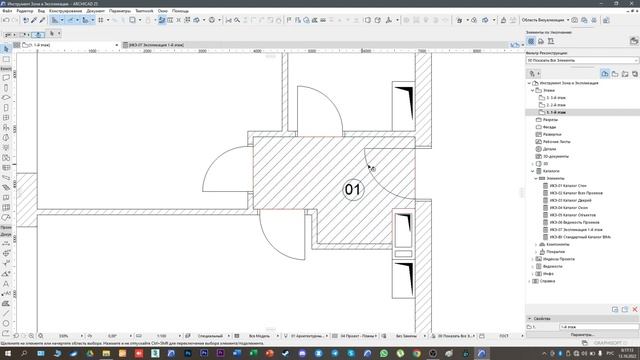640x360 pixels.
Task: Open the Publisher Sets icon in Navigator
Action: click(x=635, y=74)
